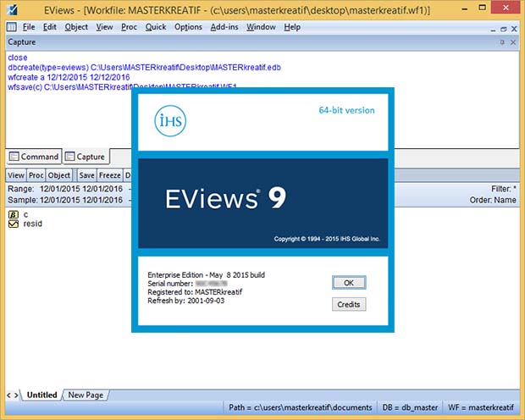The image size is (525, 420).
Task: Close the inner workfile window
Action: tap(514, 29)
